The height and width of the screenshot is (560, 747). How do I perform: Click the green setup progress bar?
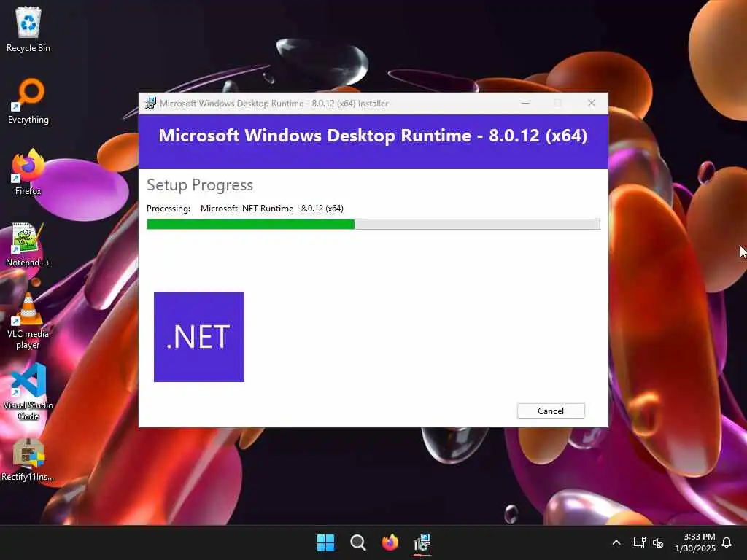(373, 225)
